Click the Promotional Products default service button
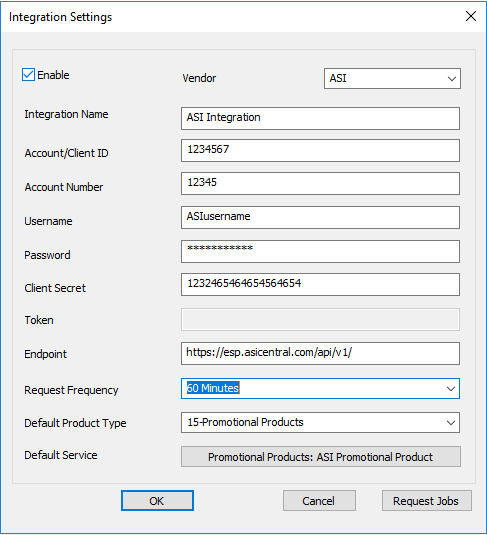 (321, 457)
